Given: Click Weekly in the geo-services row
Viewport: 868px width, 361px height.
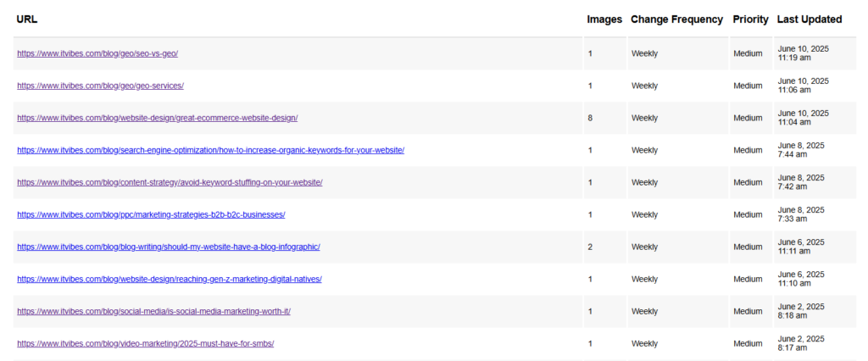Looking at the screenshot, I should pyautogui.click(x=644, y=86).
